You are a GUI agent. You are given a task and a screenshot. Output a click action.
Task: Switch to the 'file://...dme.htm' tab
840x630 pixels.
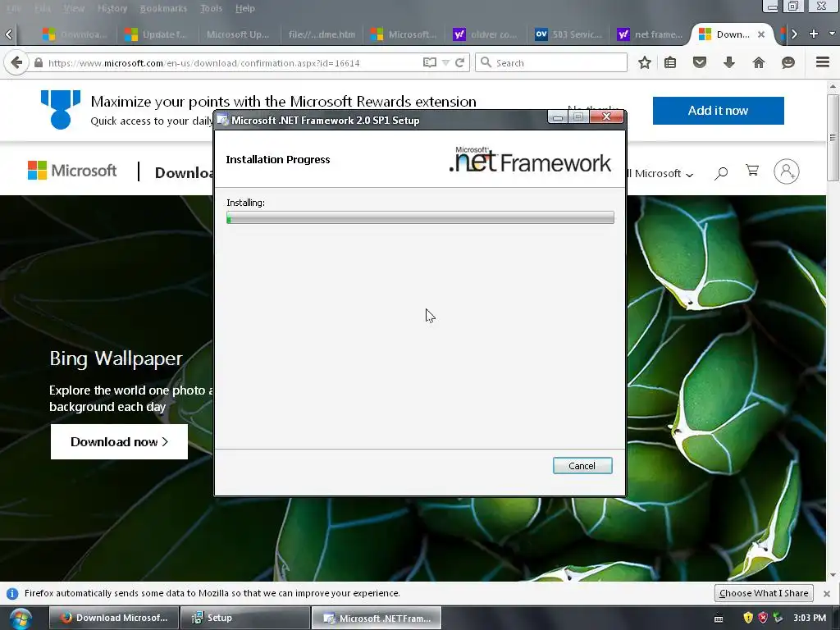321,34
